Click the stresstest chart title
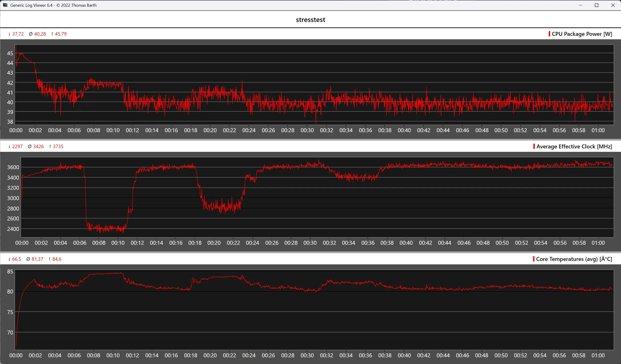The width and height of the screenshot is (621, 364). pos(310,20)
